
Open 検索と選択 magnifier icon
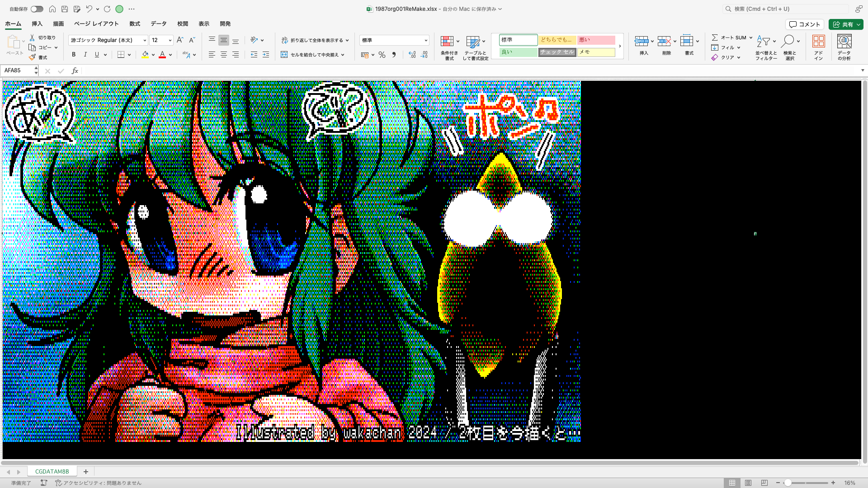[x=788, y=41]
